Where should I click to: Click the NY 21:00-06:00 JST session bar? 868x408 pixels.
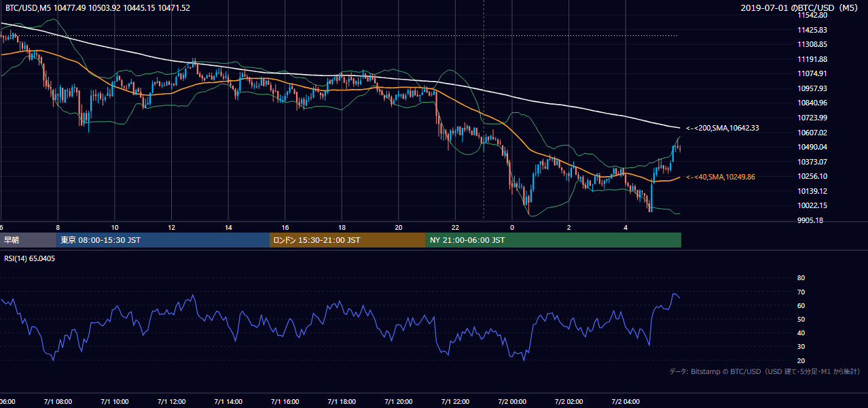click(x=554, y=240)
